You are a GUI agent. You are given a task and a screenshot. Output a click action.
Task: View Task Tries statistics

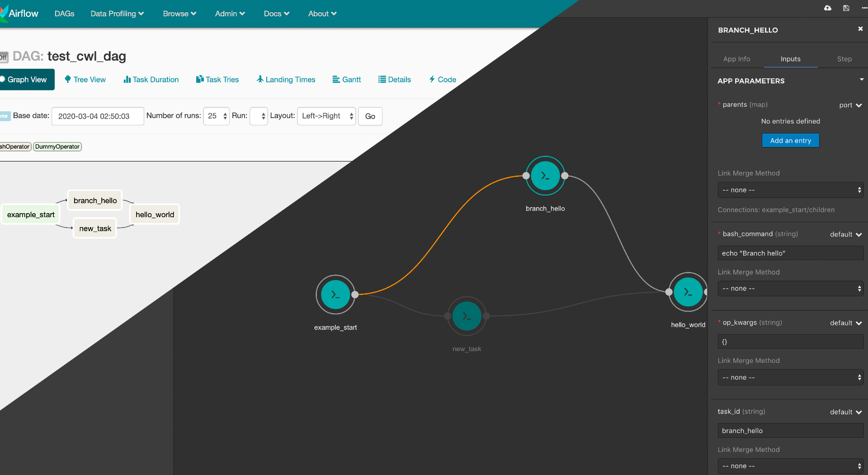pyautogui.click(x=217, y=79)
